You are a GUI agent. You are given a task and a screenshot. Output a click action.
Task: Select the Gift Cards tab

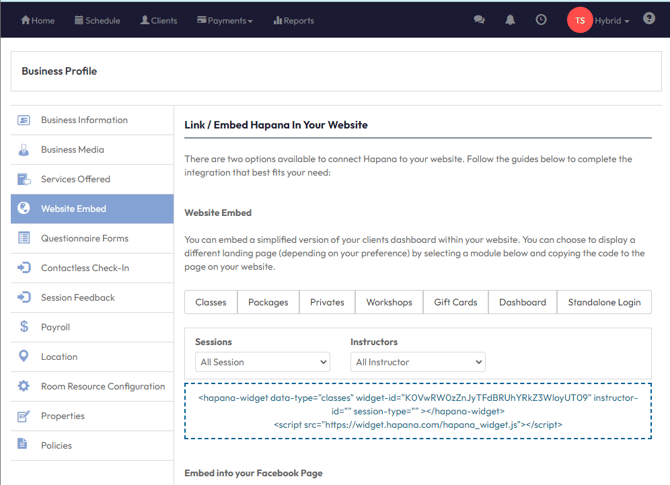point(455,302)
